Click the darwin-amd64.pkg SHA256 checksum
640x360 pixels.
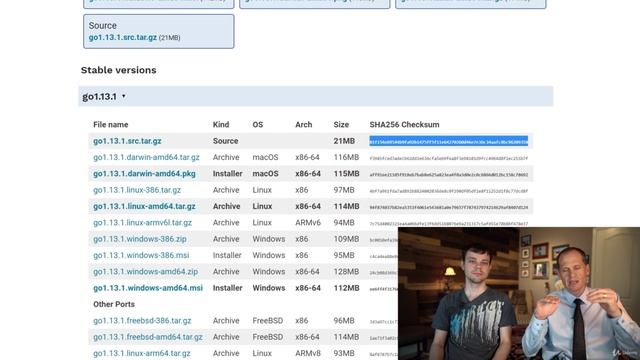click(449, 174)
